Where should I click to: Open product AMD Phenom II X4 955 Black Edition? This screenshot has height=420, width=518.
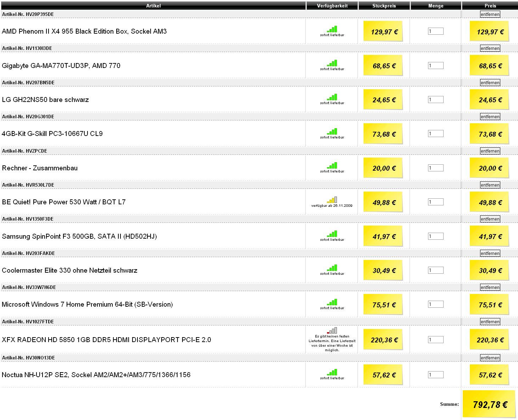coord(84,31)
